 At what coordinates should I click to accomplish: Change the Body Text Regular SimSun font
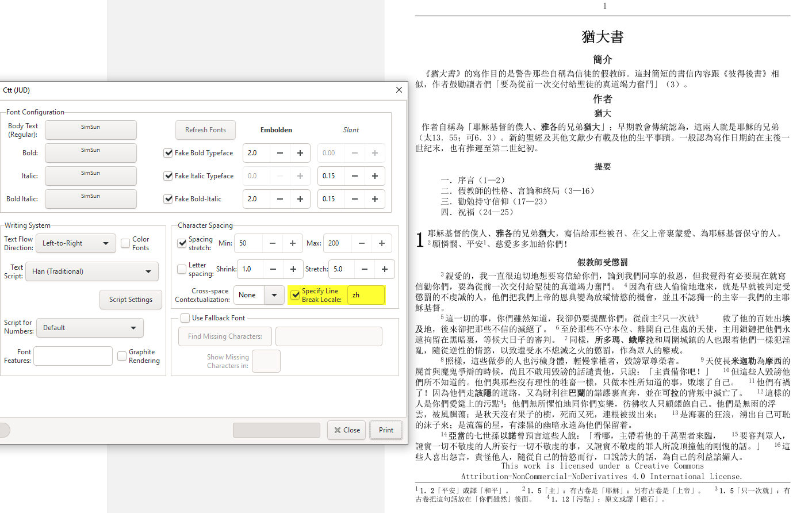90,130
